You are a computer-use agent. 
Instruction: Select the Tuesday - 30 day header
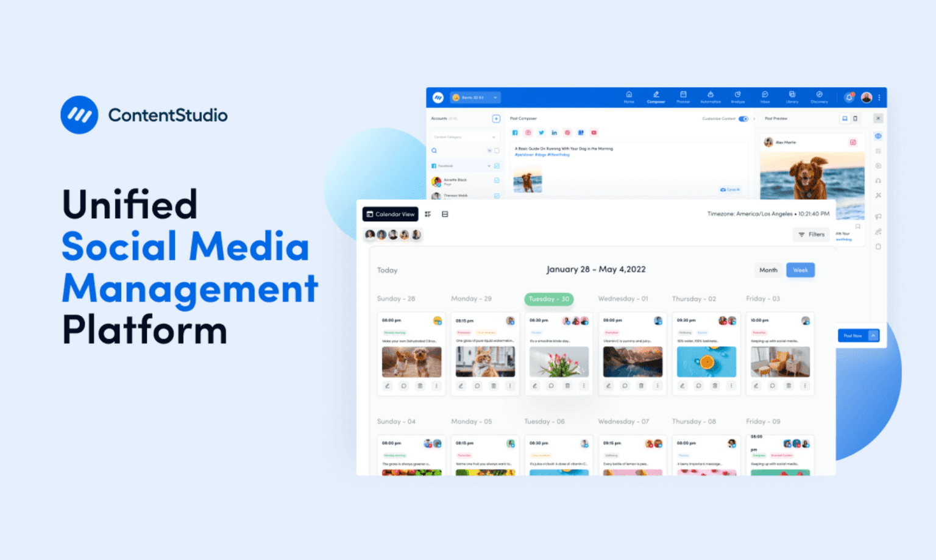tap(548, 299)
